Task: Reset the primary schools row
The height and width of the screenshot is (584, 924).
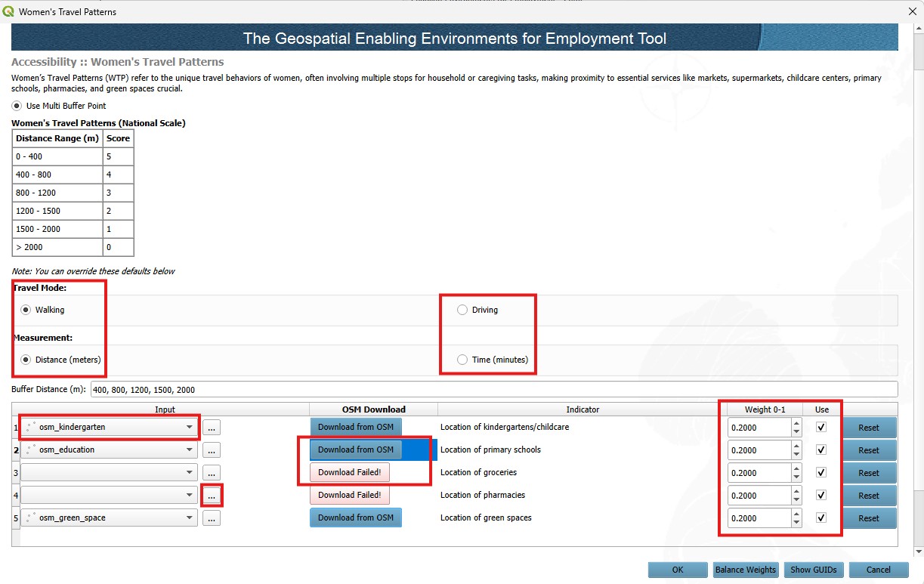Action: (x=869, y=450)
